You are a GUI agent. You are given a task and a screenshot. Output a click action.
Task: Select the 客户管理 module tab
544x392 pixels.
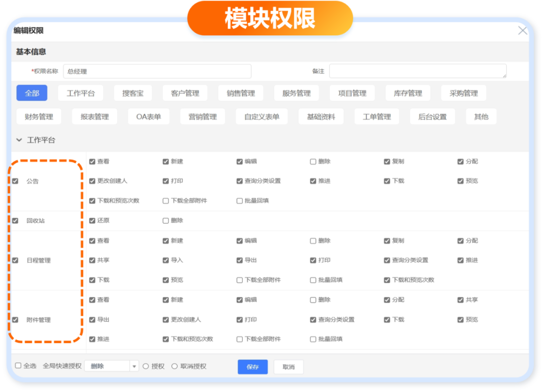click(x=185, y=93)
